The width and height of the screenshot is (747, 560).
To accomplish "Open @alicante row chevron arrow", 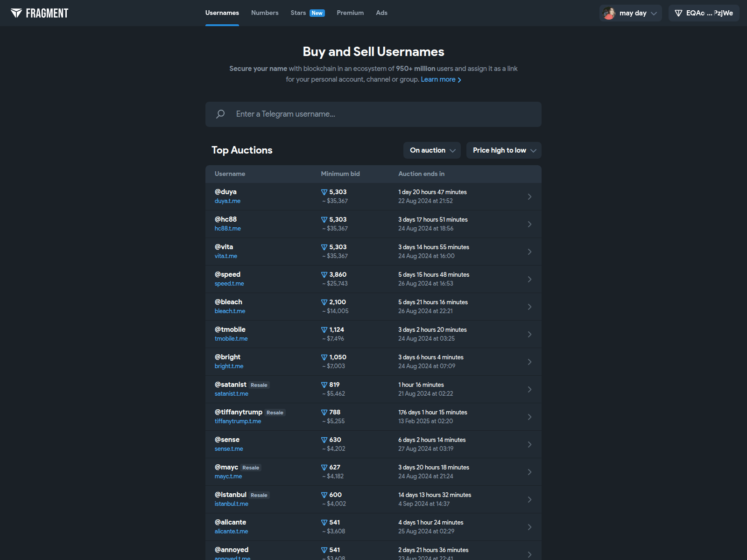I will pyautogui.click(x=529, y=527).
